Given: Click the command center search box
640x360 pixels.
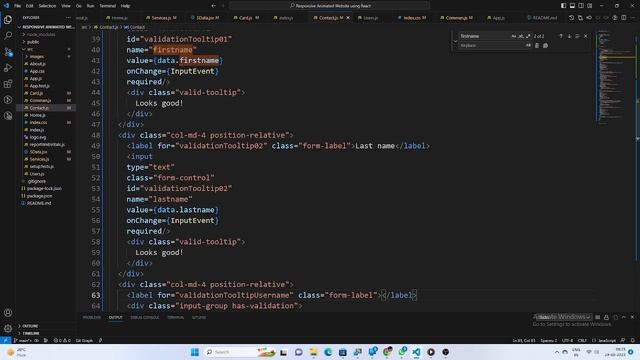Looking at the screenshot, I should (x=329, y=6).
